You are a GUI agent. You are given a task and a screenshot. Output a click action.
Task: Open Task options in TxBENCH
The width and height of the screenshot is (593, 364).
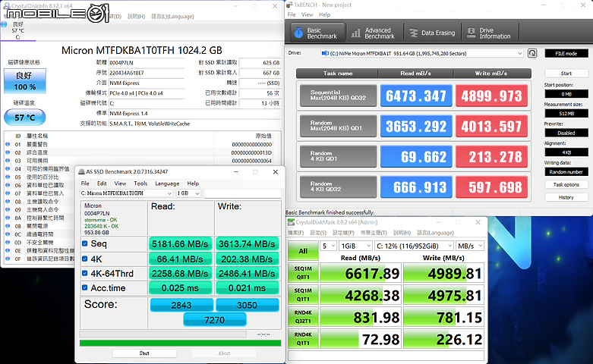(566, 184)
